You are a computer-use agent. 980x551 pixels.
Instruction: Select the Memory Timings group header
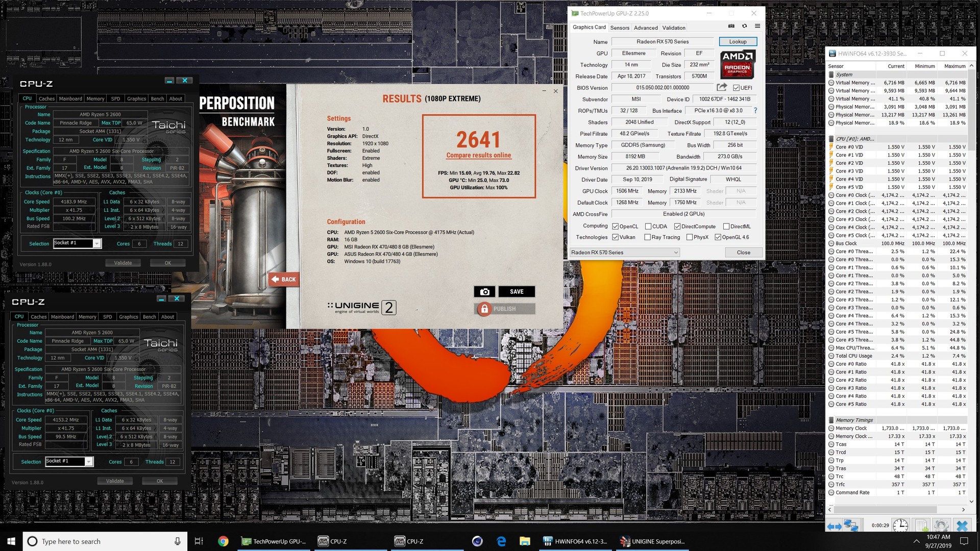pyautogui.click(x=854, y=420)
